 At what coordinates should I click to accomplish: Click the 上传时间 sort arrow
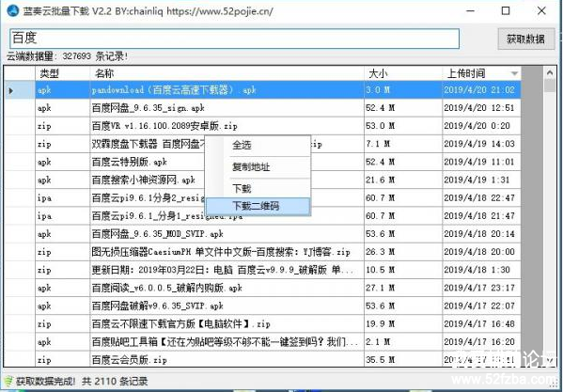coord(514,73)
